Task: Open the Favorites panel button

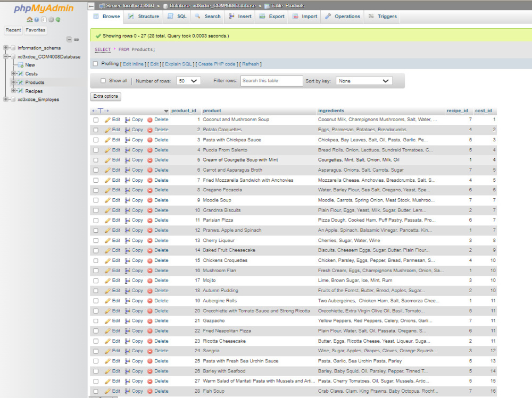Action: click(x=35, y=30)
